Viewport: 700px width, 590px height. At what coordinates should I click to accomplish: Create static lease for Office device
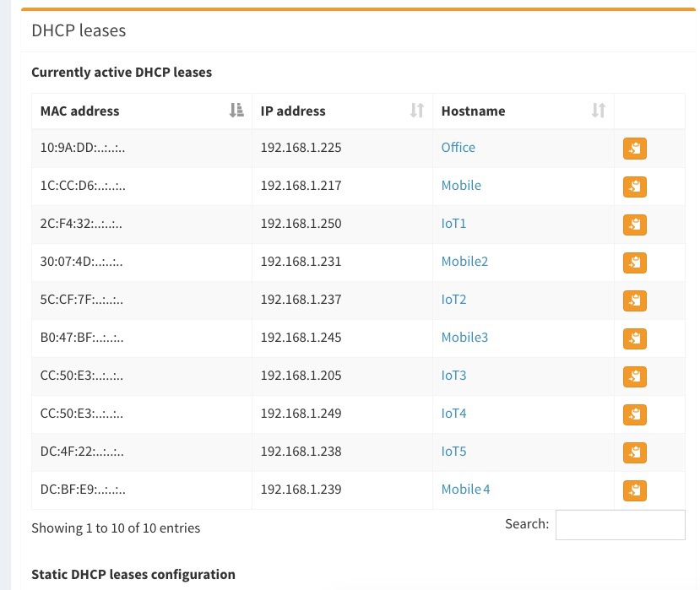[634, 148]
